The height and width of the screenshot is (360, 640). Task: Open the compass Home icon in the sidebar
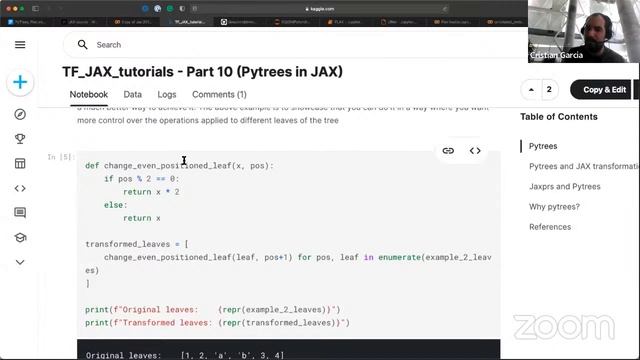click(20, 114)
